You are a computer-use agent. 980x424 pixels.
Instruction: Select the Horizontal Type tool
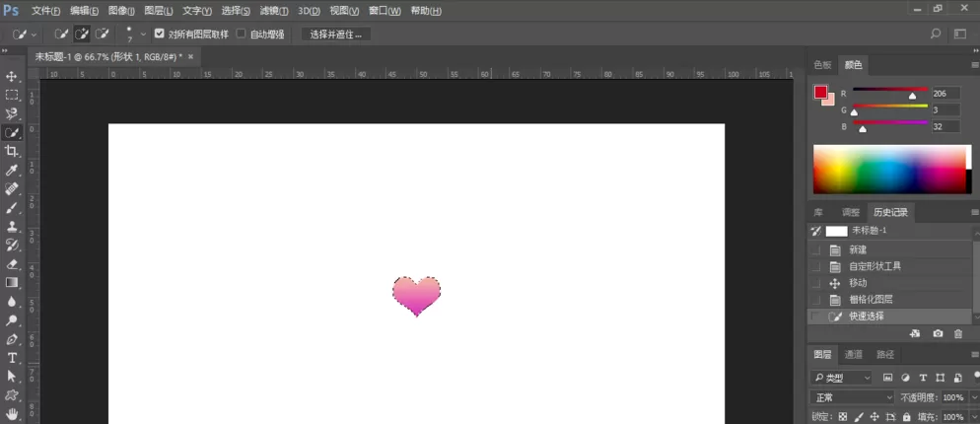pos(11,358)
